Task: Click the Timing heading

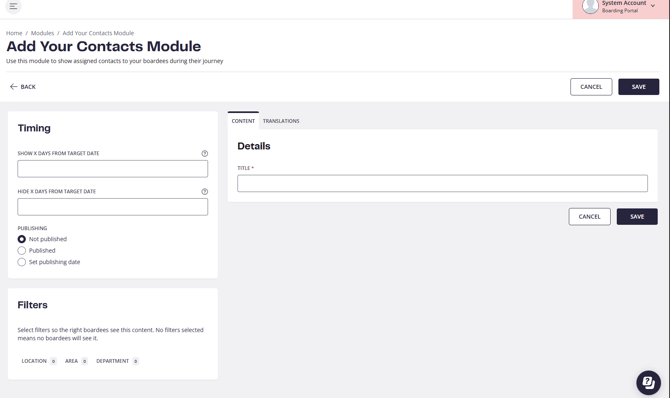Action: pos(34,128)
